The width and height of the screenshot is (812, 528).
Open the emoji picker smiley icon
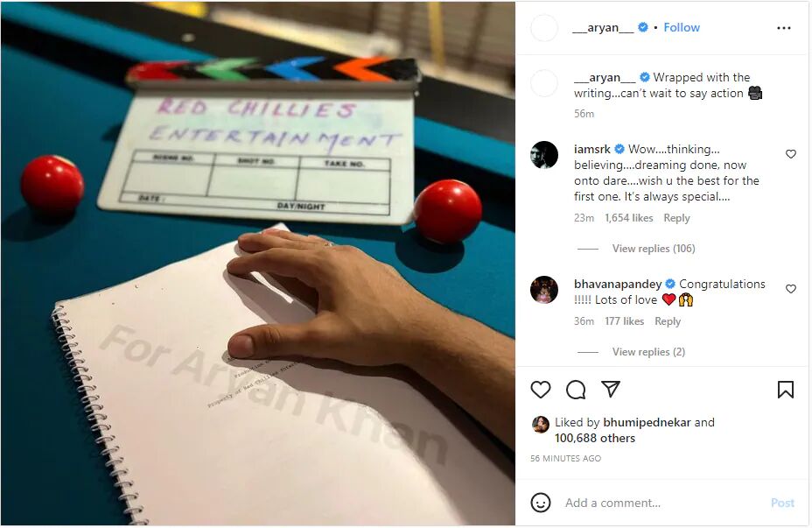pos(540,503)
